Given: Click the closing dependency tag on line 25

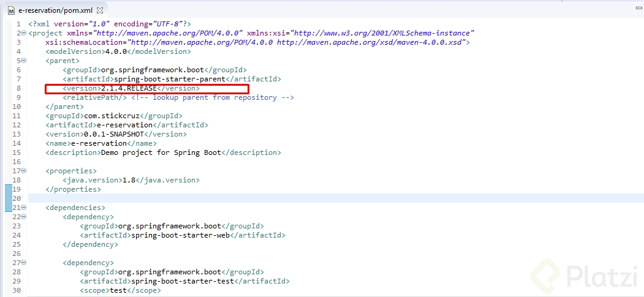Looking at the screenshot, I should 90,244.
